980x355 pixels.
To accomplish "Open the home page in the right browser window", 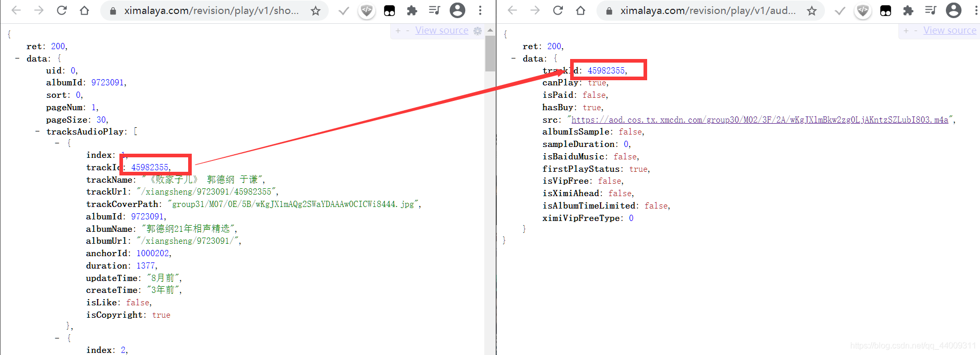I will pyautogui.click(x=580, y=10).
